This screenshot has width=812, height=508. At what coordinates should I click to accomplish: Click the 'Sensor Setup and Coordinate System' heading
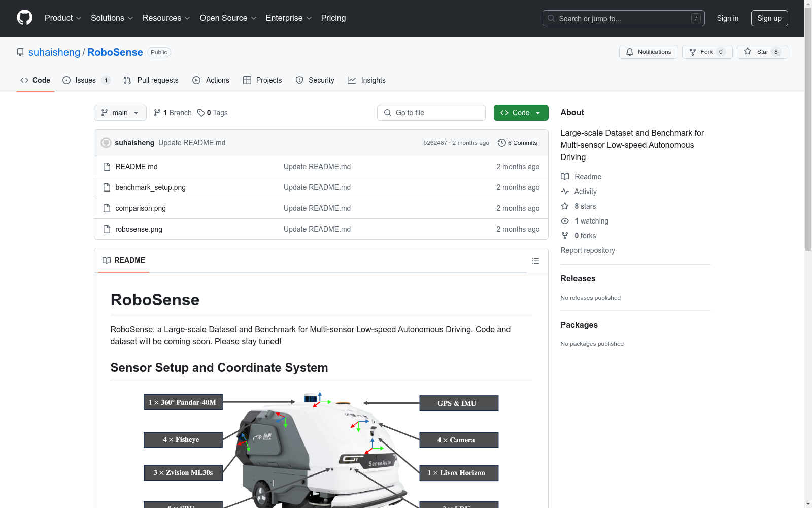coord(219,368)
